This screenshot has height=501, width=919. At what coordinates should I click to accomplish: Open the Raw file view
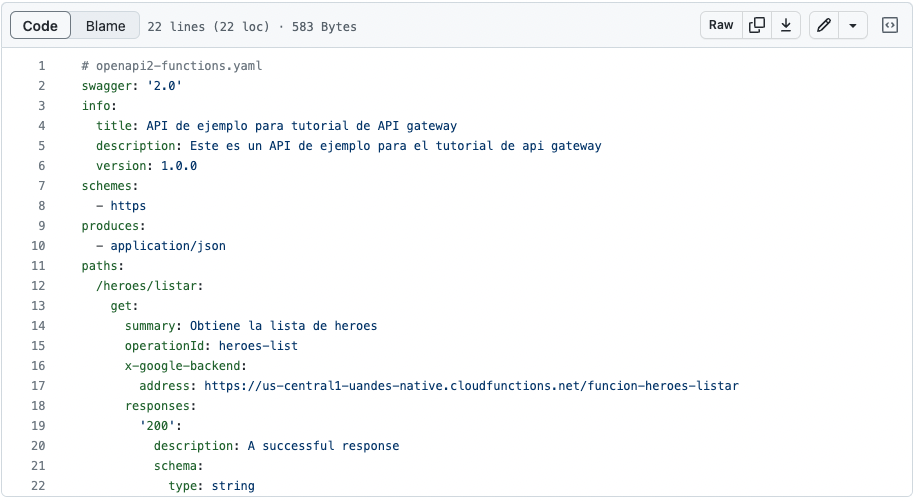point(721,25)
